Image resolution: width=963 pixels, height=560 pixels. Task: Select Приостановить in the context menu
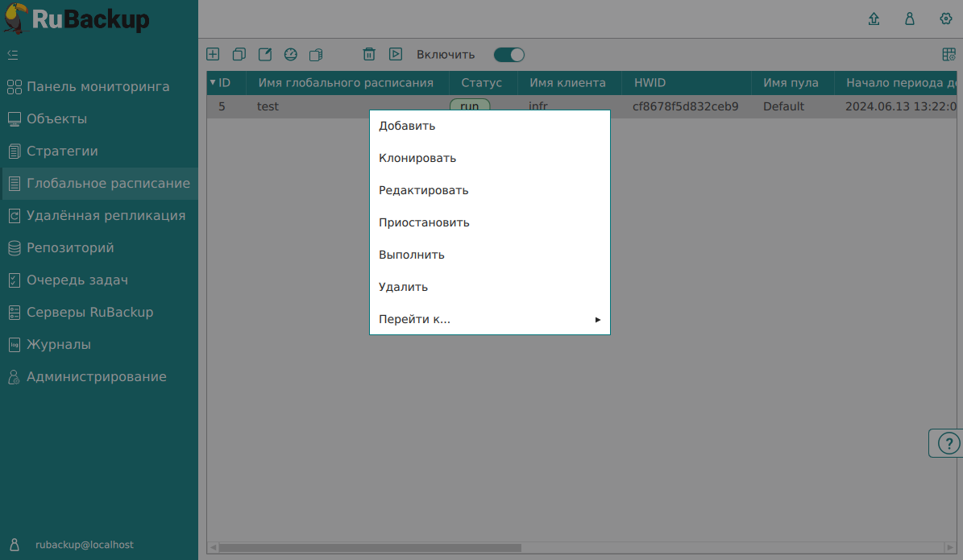[x=424, y=223]
